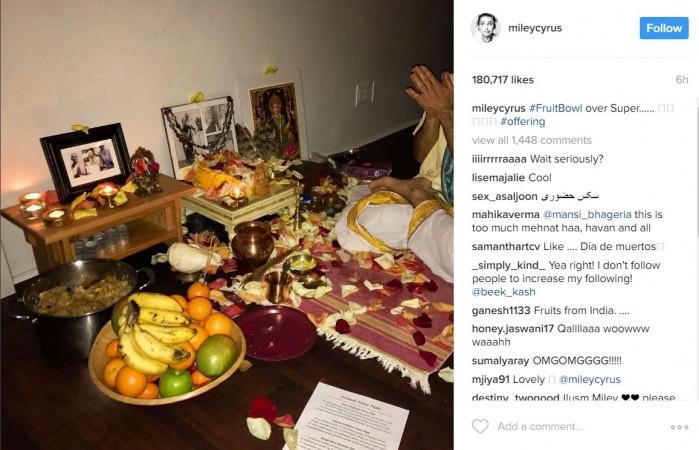Open the mileycyrus username in header
Screen dimensions: 699x450
click(x=535, y=28)
